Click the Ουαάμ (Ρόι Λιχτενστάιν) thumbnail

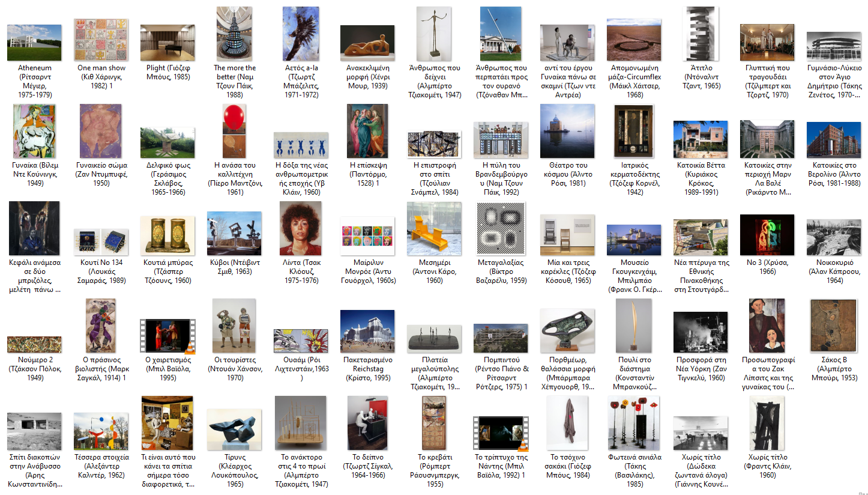(301, 341)
